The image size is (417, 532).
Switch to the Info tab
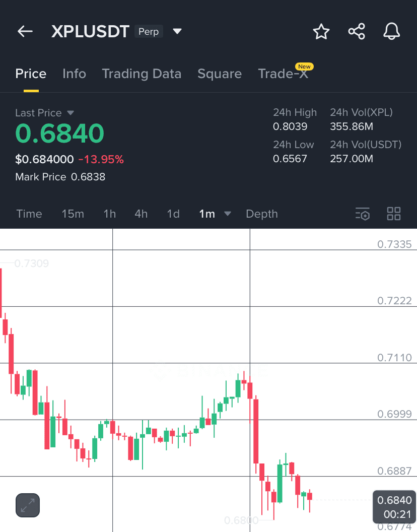(x=75, y=74)
